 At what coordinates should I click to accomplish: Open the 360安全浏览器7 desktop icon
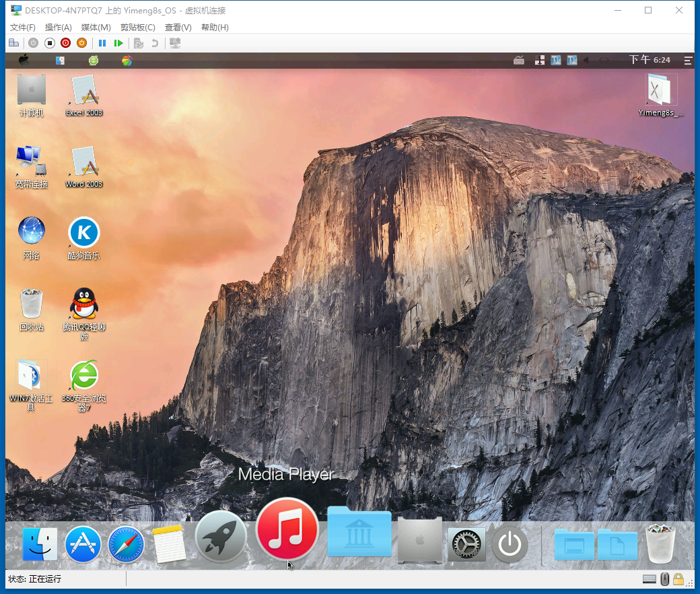coord(84,376)
